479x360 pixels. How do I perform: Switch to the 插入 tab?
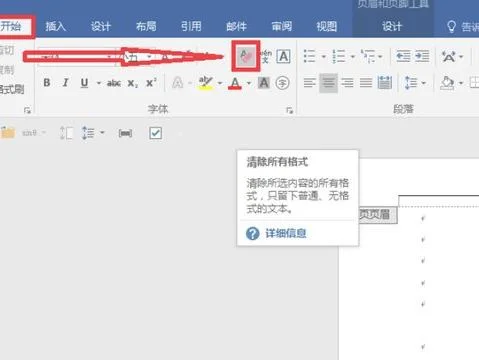pos(56,26)
